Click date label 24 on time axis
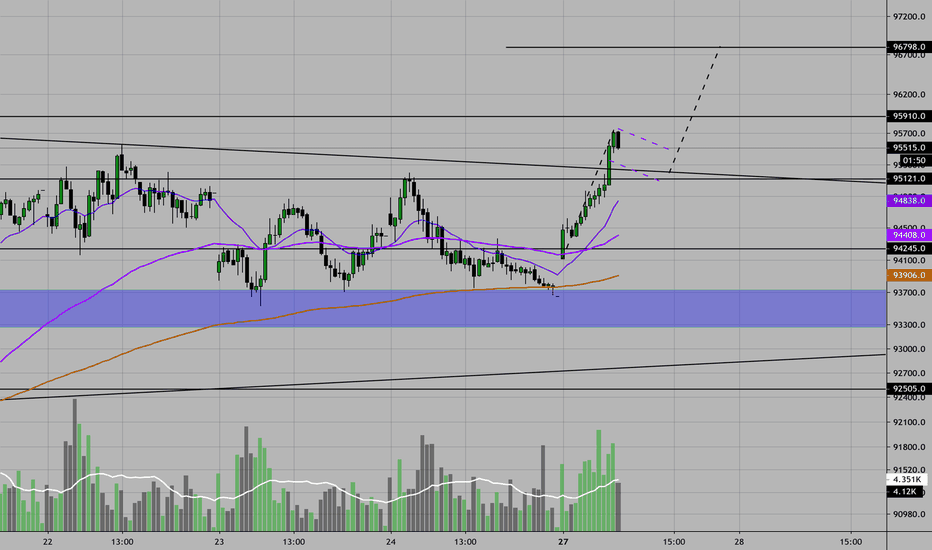This screenshot has height=550, width=932. pos(391,542)
